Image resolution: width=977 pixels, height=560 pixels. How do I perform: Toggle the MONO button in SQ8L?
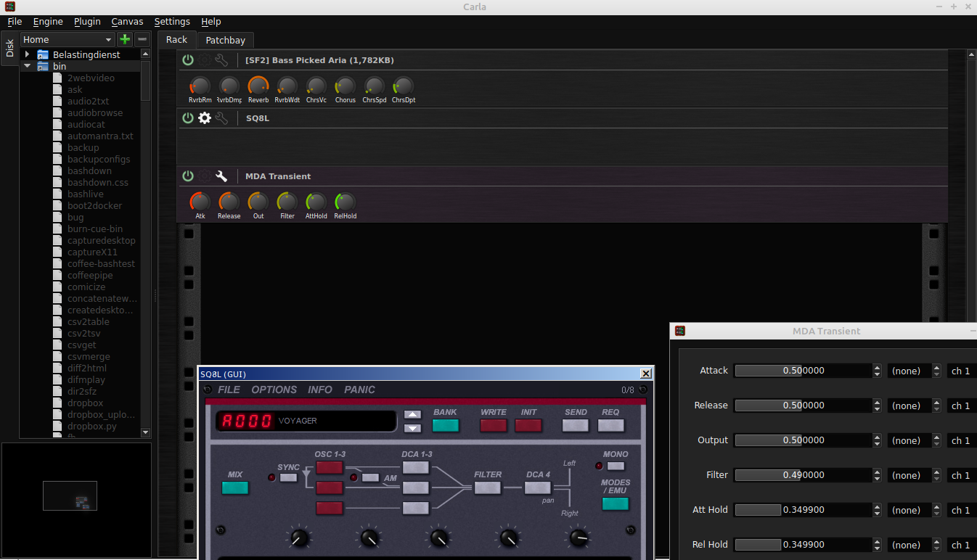[x=616, y=466]
